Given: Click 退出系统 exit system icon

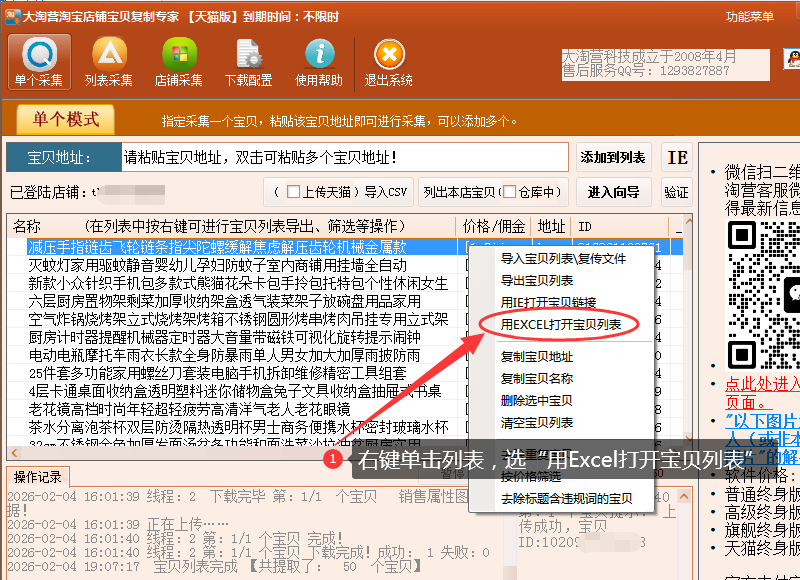Looking at the screenshot, I should tap(389, 62).
